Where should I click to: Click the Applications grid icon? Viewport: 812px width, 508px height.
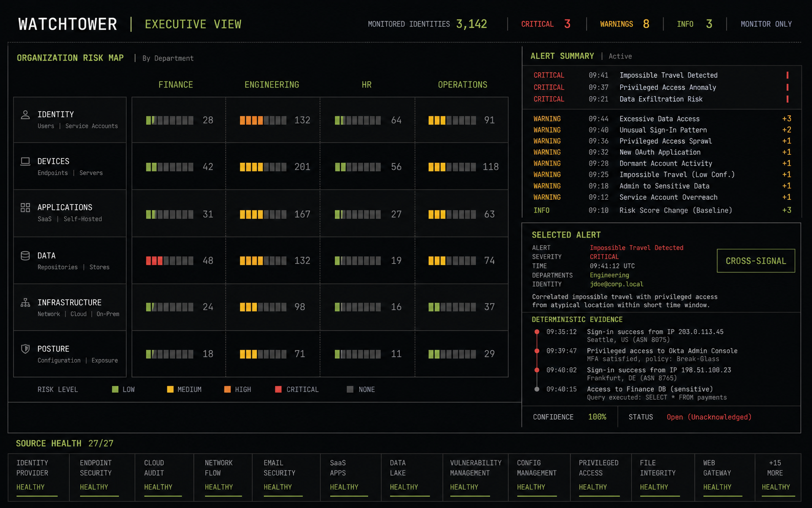(25, 207)
